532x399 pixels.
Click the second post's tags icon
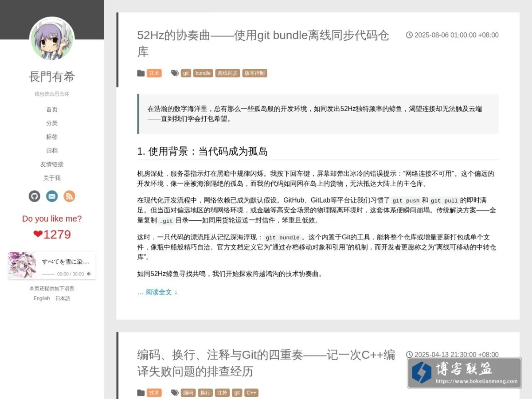[175, 393]
